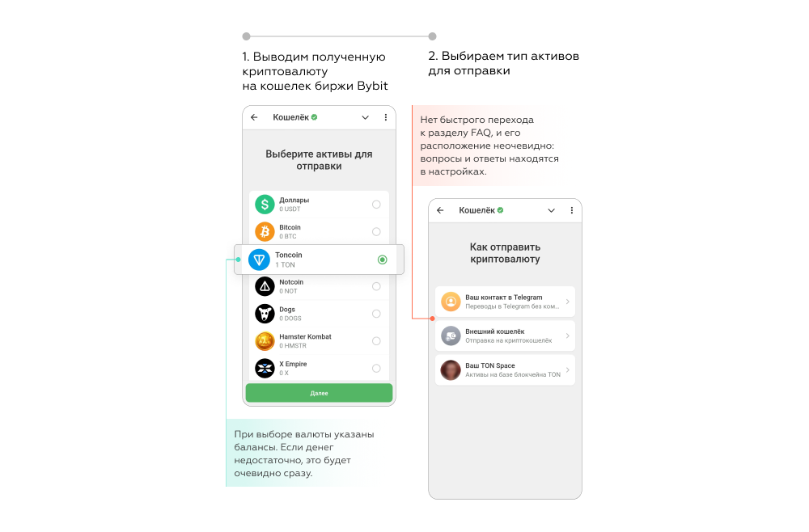Select the Dogs radio button
Screen dimensions: 809x532
click(x=376, y=314)
